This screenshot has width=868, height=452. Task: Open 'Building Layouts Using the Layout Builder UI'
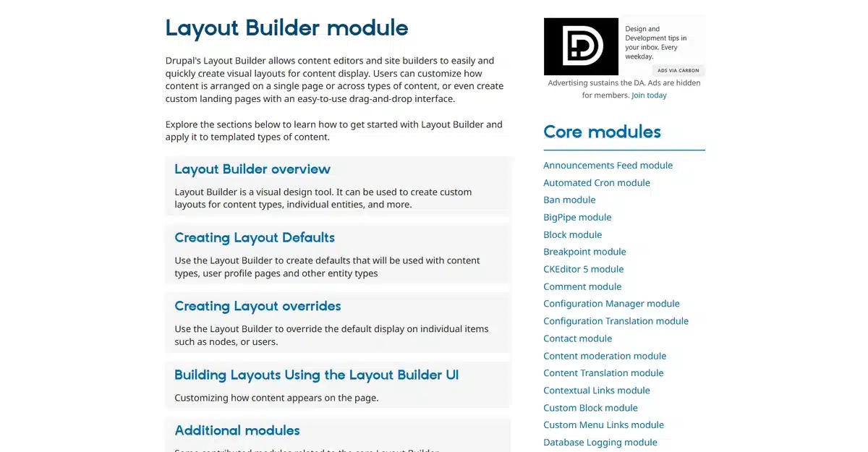pyautogui.click(x=317, y=375)
